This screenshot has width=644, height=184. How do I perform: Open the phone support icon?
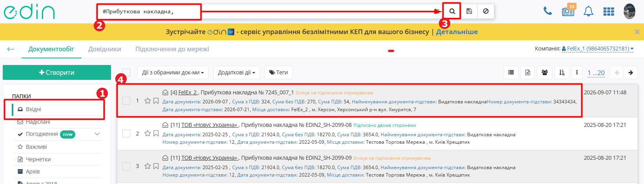pyautogui.click(x=548, y=11)
